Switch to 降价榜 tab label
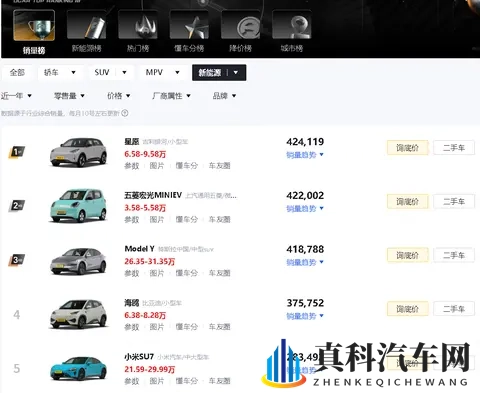The image size is (480, 393). click(241, 48)
